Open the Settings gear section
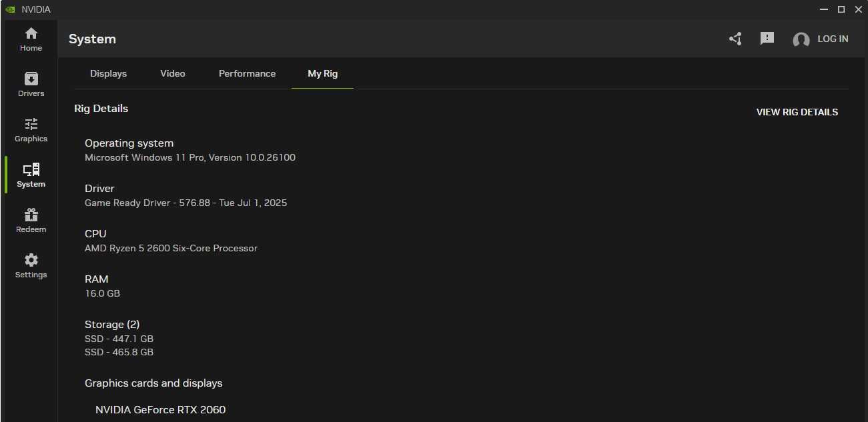The width and height of the screenshot is (868, 422). click(x=31, y=266)
